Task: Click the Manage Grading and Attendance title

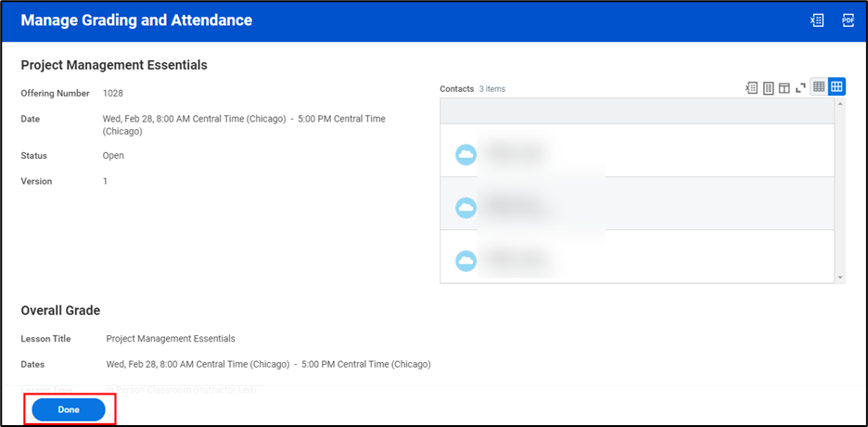Action: pyautogui.click(x=136, y=20)
